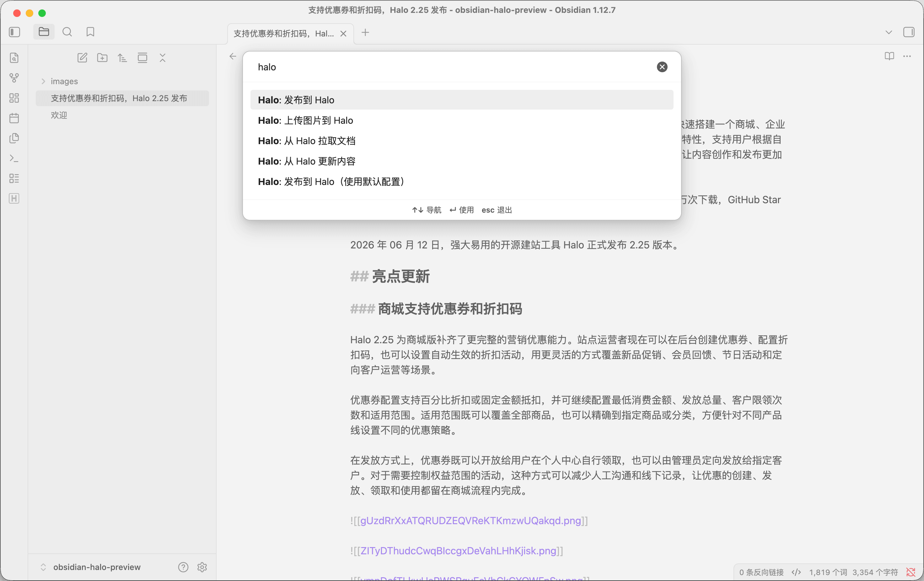
Task: Open graph view from the ribbon
Action: [14, 78]
